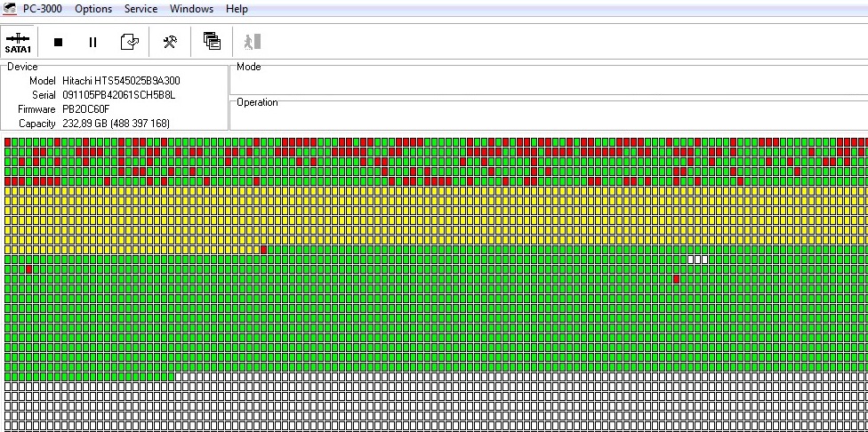Click inside the empty Operation panel
Screen dimensions: 868x432
pyautogui.click(x=547, y=117)
